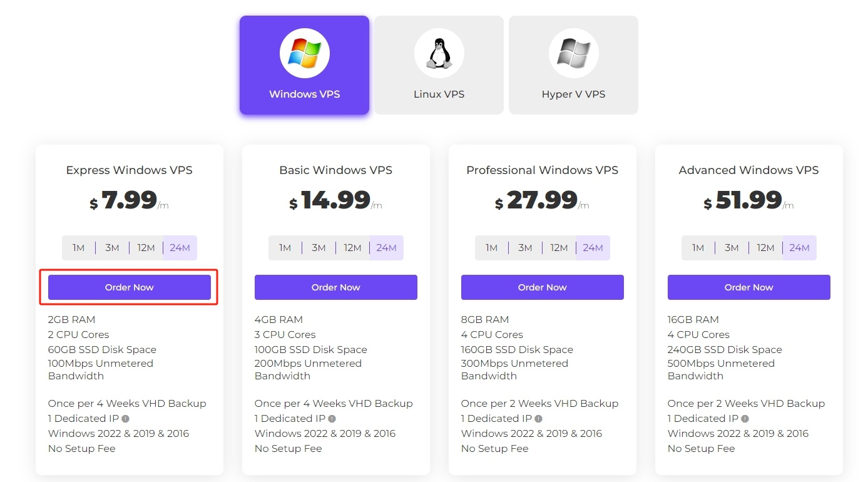Order the Professional Windows VPS plan
The width and height of the screenshot is (868, 482).
pos(543,287)
